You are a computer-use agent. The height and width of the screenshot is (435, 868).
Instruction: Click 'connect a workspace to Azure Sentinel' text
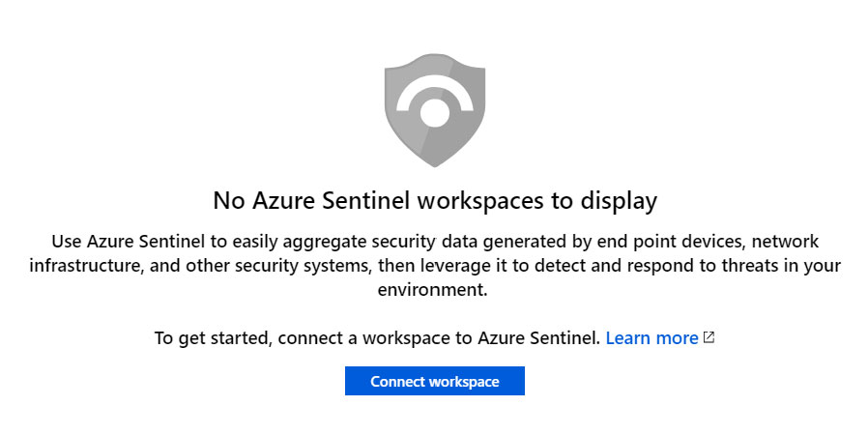[x=439, y=338]
